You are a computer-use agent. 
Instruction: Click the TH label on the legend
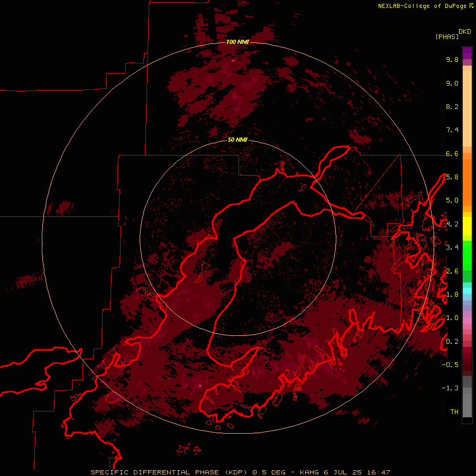(x=454, y=412)
